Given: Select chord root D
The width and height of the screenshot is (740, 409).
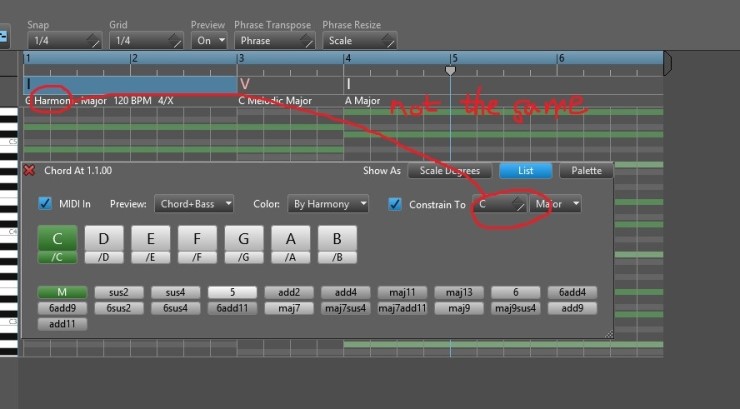Looking at the screenshot, I should click(x=104, y=238).
